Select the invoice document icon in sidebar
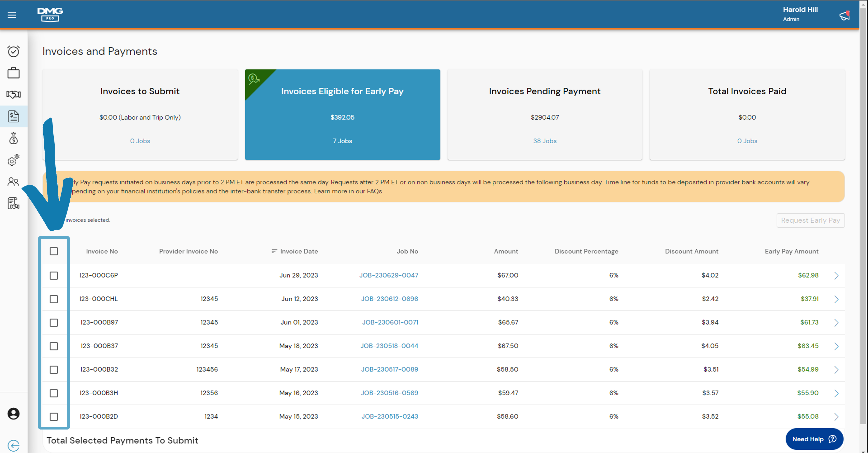 tap(13, 116)
